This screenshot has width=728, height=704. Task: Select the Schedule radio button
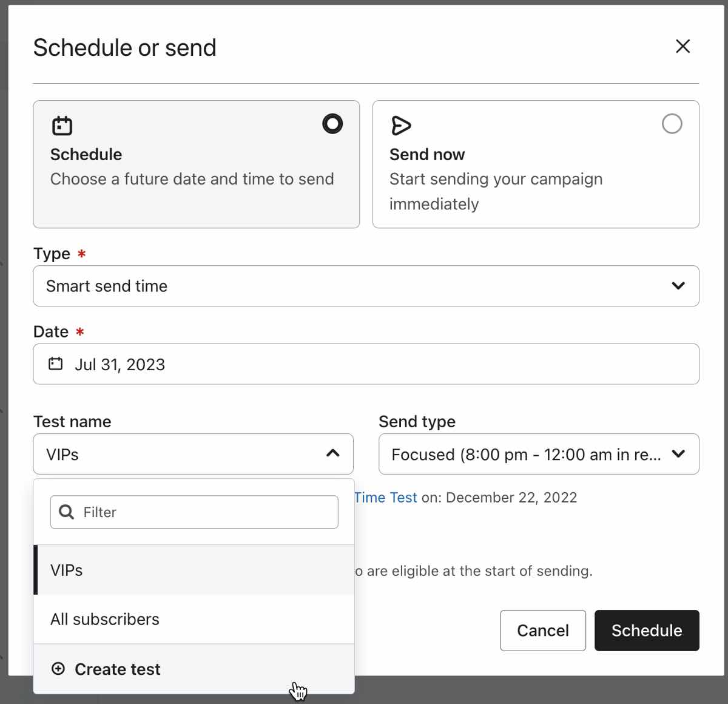pyautogui.click(x=332, y=124)
